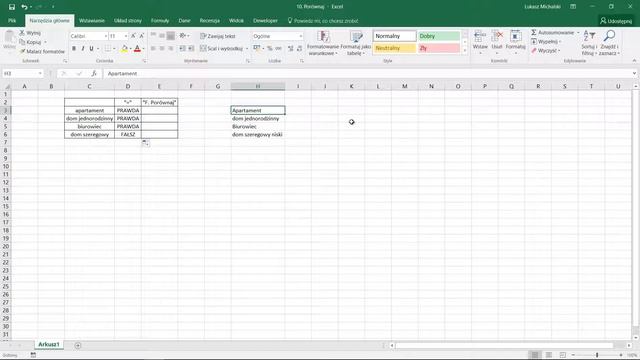Open Formatuj cells menu

516,42
